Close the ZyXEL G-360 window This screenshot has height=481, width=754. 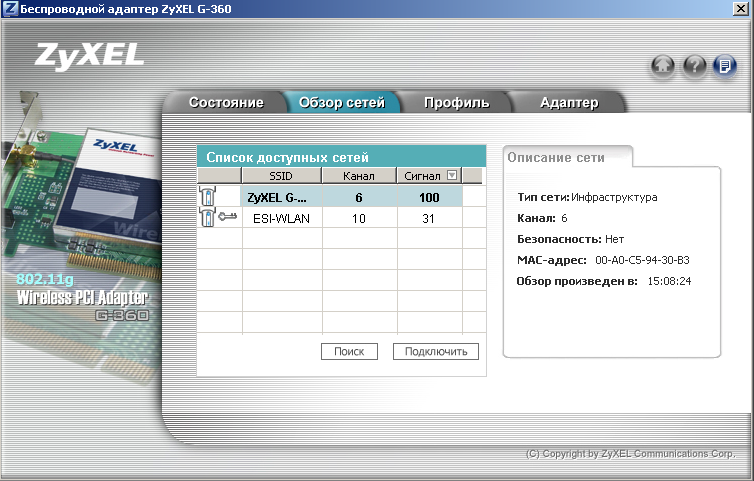pos(741,9)
